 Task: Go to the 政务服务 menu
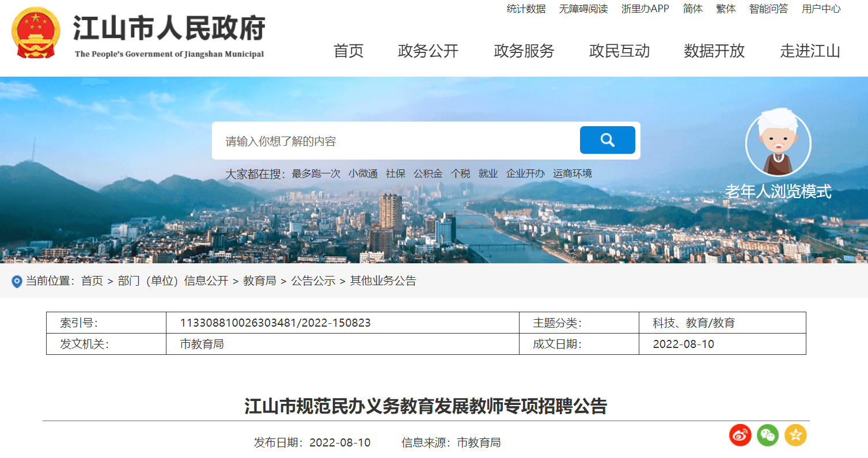[x=524, y=51]
